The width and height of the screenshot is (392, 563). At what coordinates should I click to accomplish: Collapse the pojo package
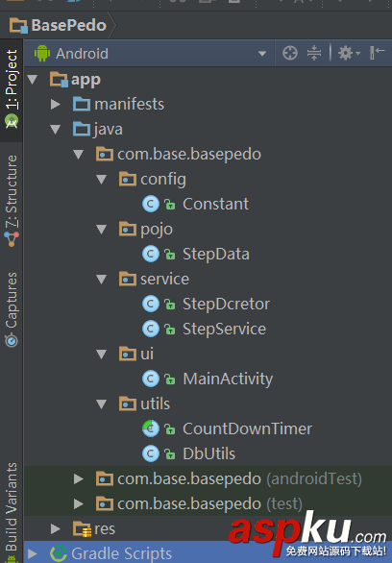102,229
